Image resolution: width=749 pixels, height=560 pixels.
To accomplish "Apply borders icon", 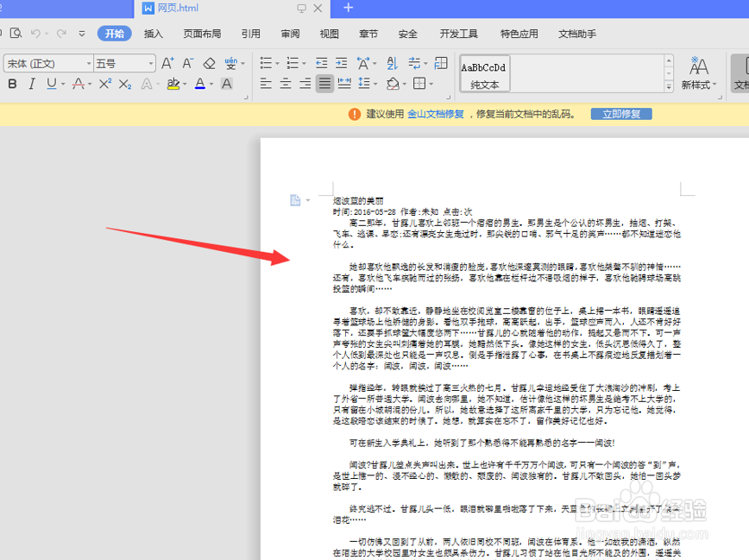I will point(419,84).
